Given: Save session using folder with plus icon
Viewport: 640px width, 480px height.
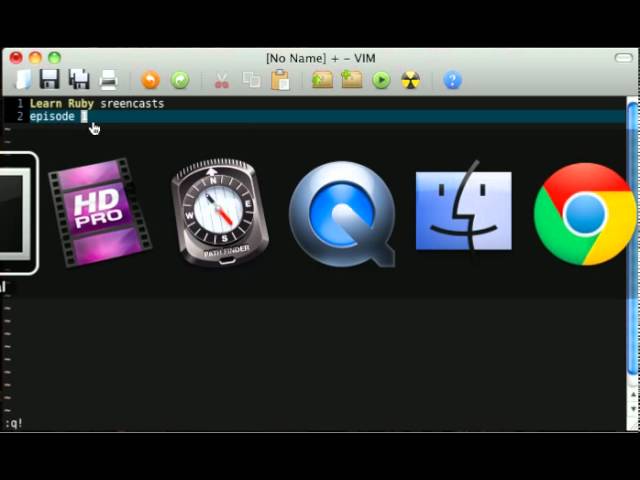Looking at the screenshot, I should [x=351, y=79].
